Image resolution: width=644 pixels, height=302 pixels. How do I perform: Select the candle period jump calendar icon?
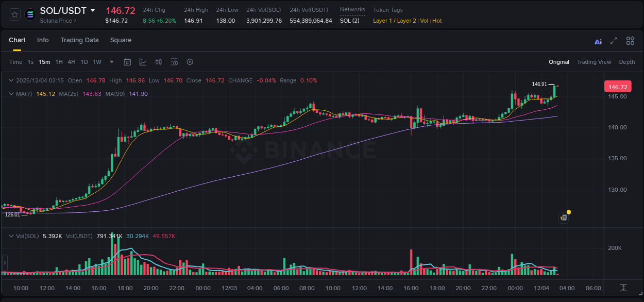[127, 62]
